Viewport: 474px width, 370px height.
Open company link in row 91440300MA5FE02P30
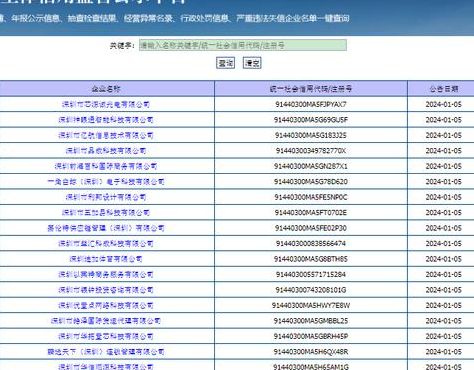tap(106, 228)
